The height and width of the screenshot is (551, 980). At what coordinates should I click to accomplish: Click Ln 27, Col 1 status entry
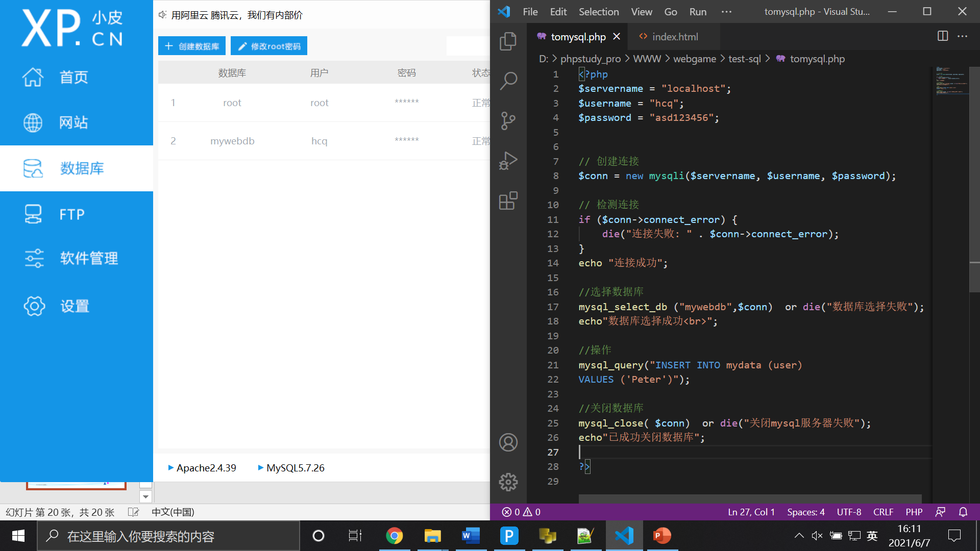coord(751,512)
